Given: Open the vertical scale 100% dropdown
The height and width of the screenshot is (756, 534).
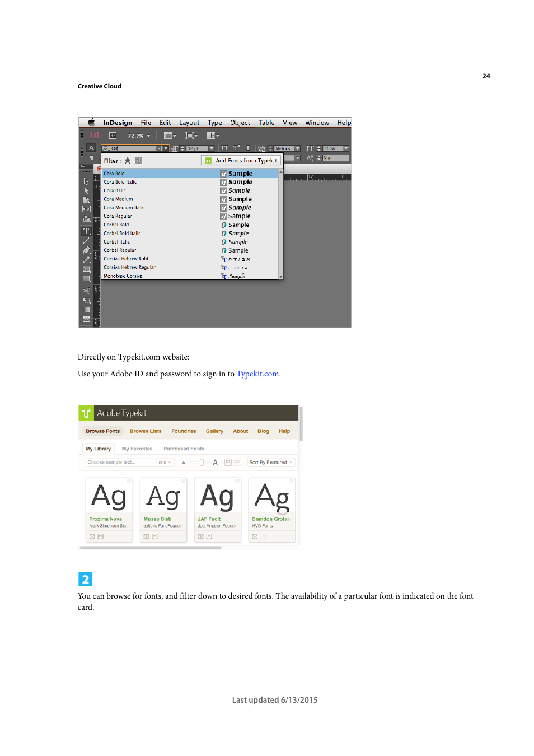Looking at the screenshot, I should click(x=346, y=148).
